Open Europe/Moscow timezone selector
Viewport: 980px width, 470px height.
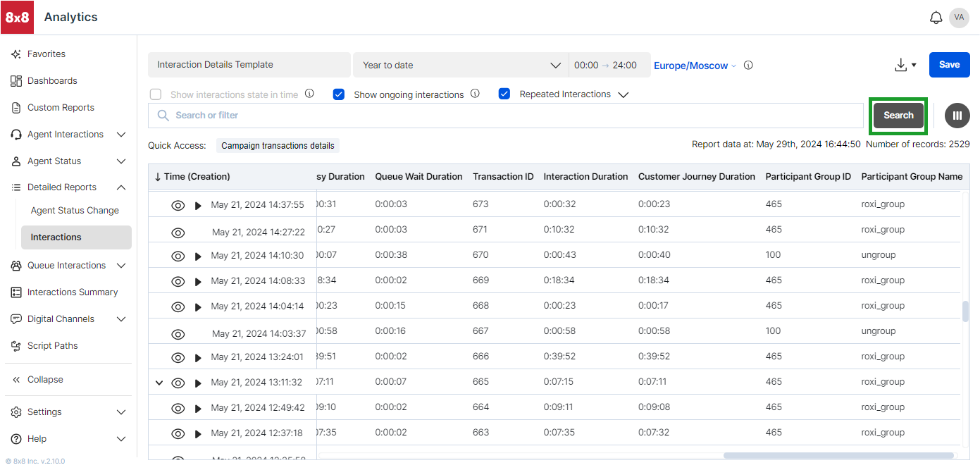[x=695, y=66]
